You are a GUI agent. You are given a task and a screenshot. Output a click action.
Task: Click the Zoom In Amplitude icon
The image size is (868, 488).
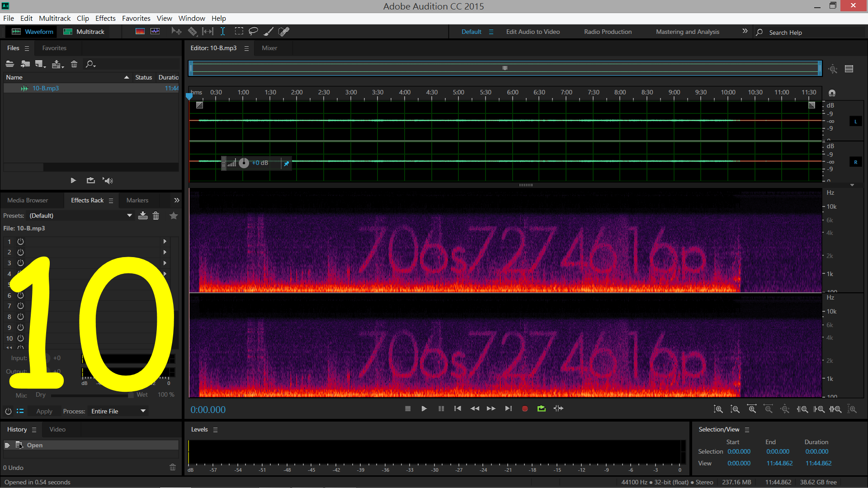tap(718, 409)
